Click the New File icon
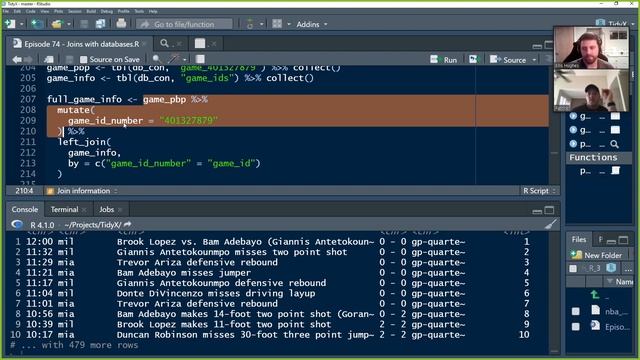The image size is (640, 360). (x=10, y=24)
